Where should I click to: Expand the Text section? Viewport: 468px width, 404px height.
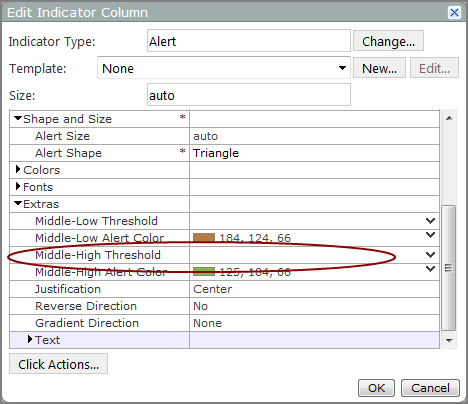pyautogui.click(x=30, y=339)
